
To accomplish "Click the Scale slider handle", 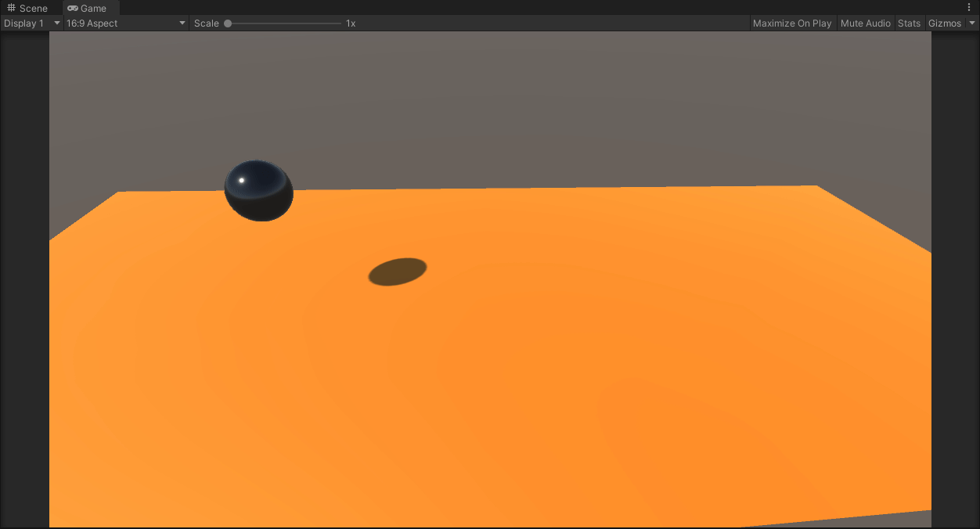I will (x=228, y=23).
